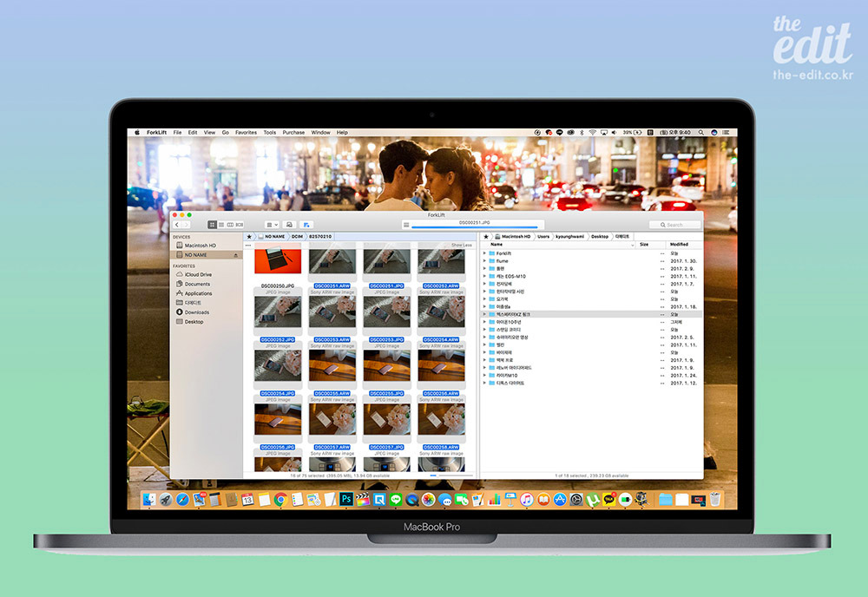Expand folder dated 2017. 1. 18.

[x=485, y=306]
